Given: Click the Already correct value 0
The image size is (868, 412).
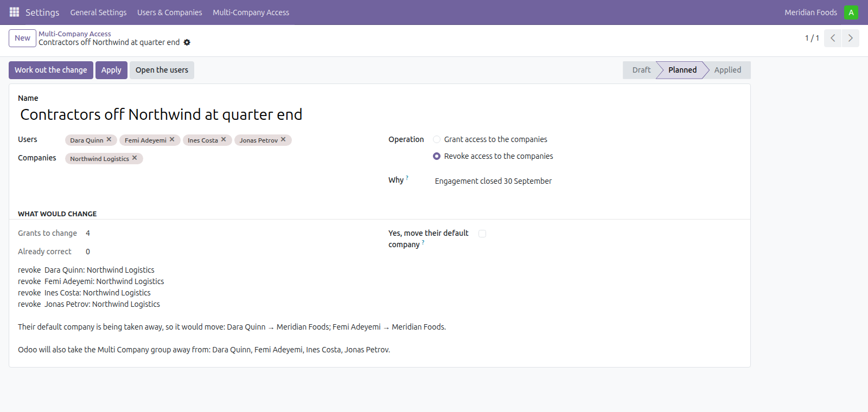Looking at the screenshot, I should point(88,252).
